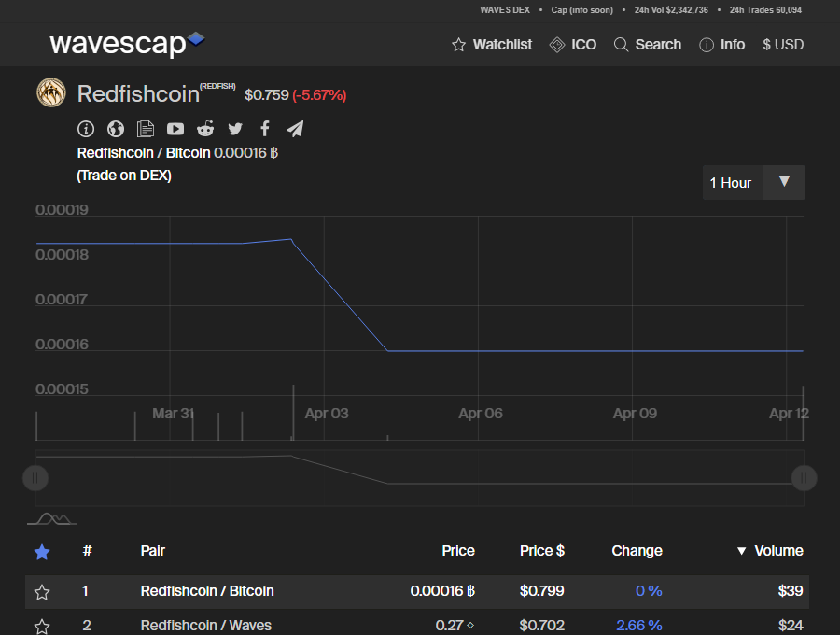840x635 pixels.
Task: Open the Info menu item
Action: [733, 45]
